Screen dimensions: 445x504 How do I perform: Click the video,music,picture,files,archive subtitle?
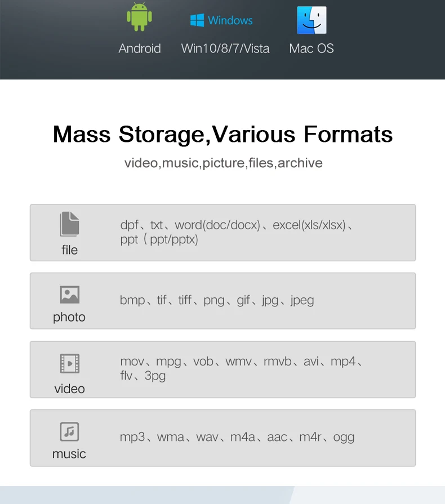click(x=224, y=163)
